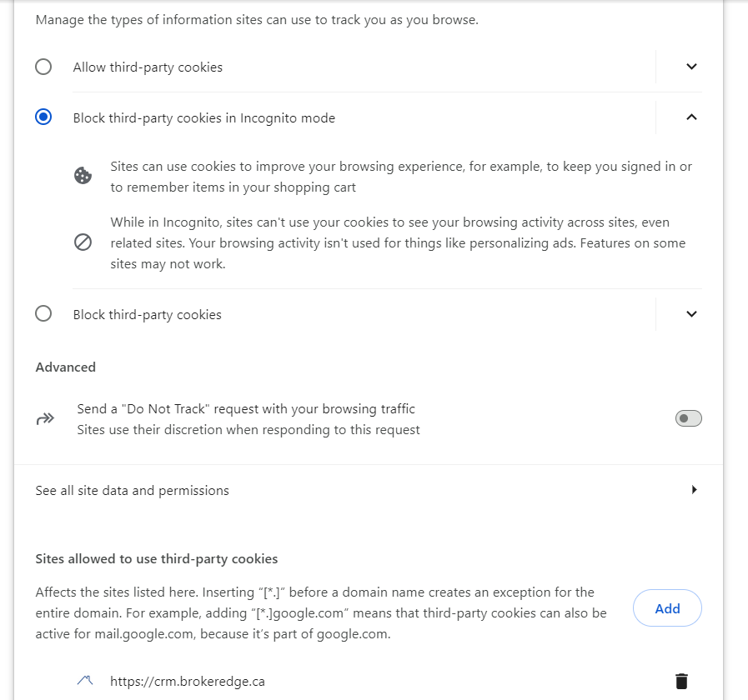Toggle the Do Not Track request switch
Viewport: 748px width, 700px height.
[x=688, y=418]
